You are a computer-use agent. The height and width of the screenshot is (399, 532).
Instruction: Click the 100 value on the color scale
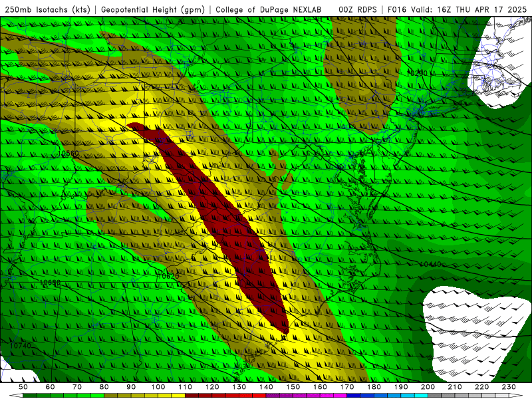(x=158, y=387)
